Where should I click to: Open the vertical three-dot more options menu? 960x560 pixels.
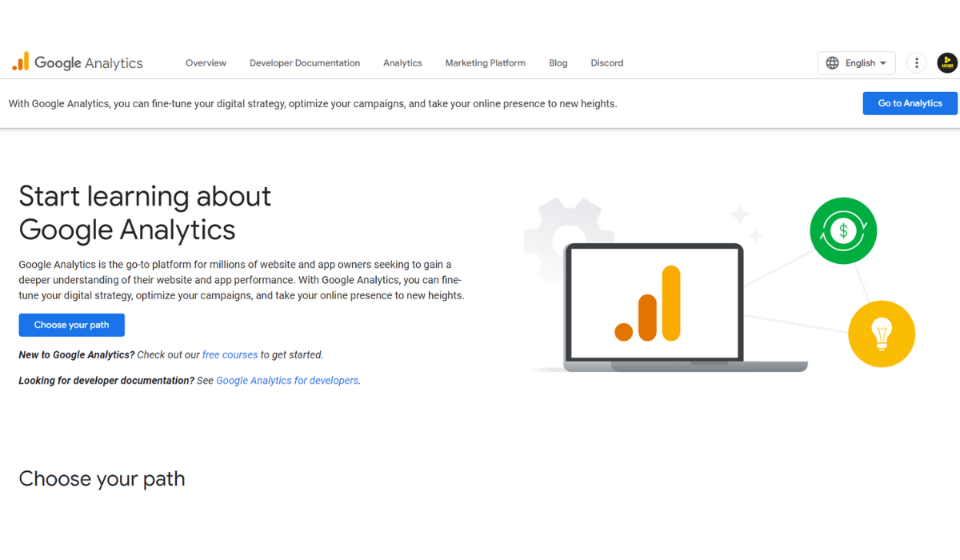click(917, 63)
